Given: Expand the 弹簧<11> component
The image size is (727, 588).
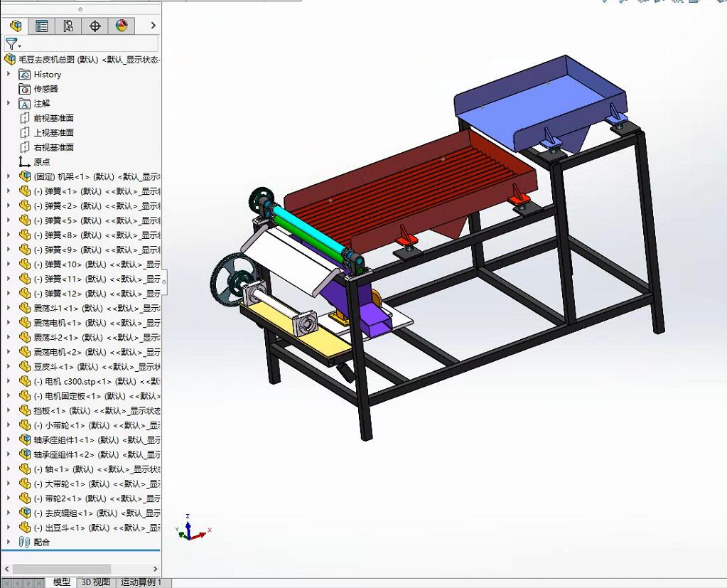Looking at the screenshot, I should (x=9, y=279).
